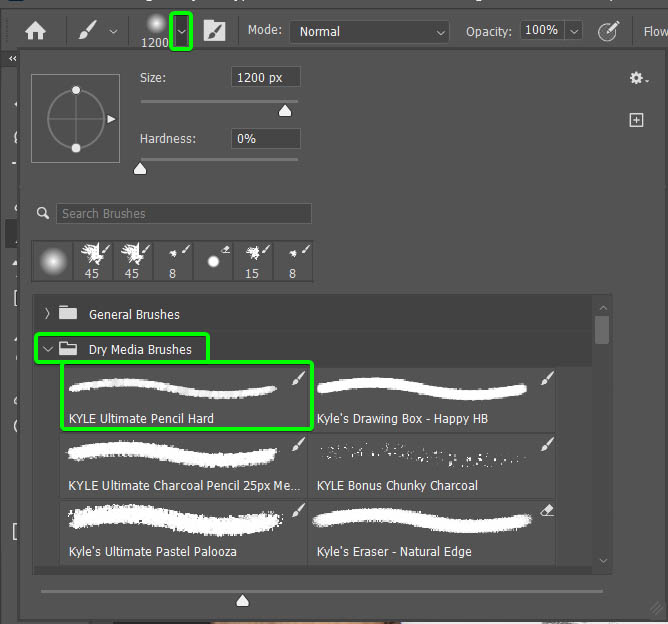
Task: Expand the General Brushes folder
Action: click(x=47, y=314)
